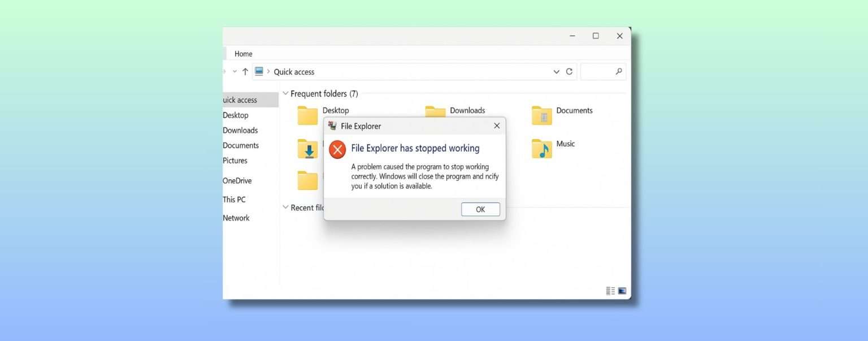868x341 pixels.
Task: Click the File Explorer icon in dialog title bar
Action: click(x=332, y=126)
